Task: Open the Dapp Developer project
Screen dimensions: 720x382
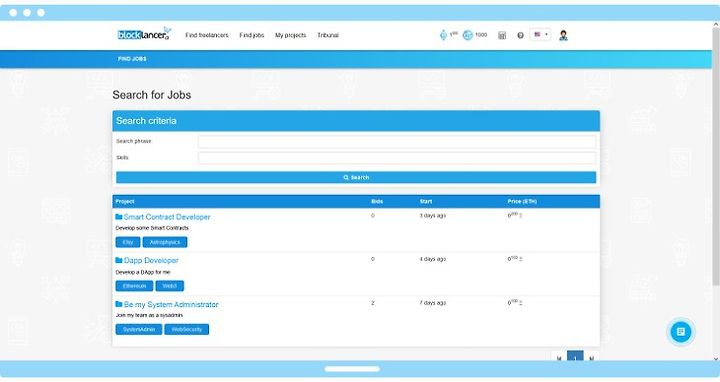Action: [x=151, y=260]
